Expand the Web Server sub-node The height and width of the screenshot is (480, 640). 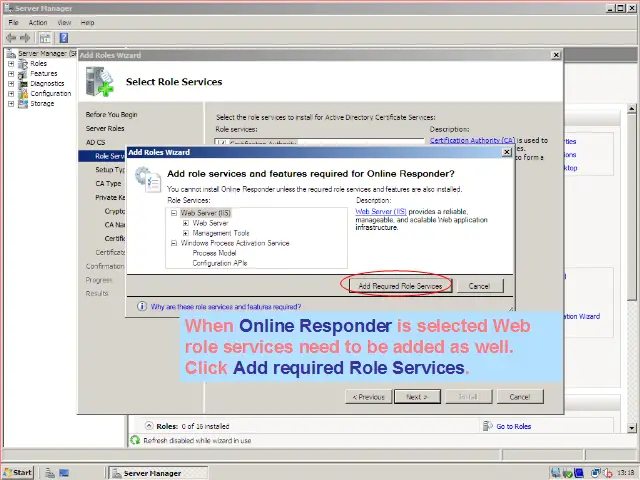click(186, 223)
